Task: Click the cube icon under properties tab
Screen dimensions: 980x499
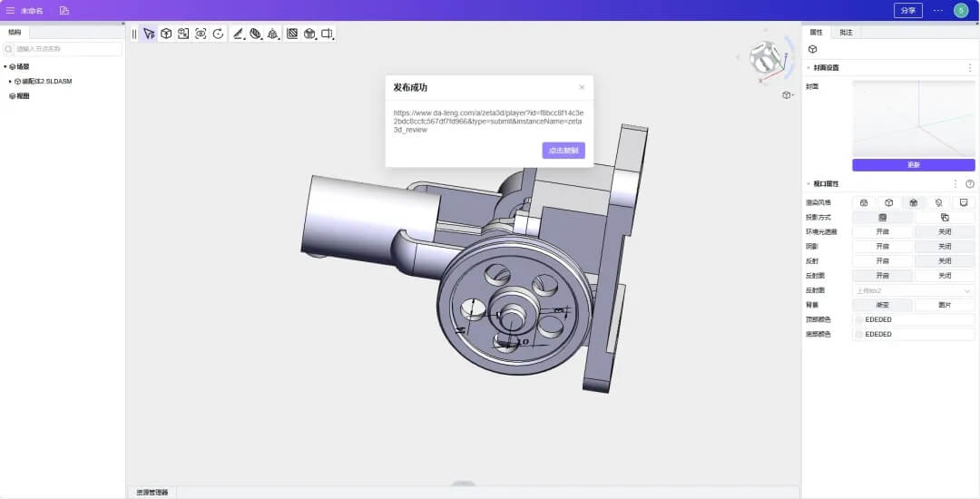Action: click(812, 49)
